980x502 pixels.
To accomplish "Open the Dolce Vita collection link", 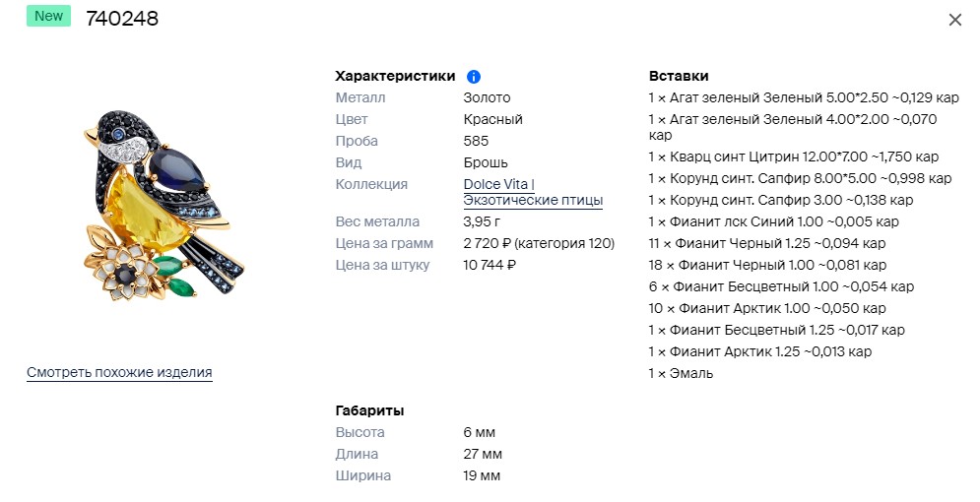I will point(498,184).
